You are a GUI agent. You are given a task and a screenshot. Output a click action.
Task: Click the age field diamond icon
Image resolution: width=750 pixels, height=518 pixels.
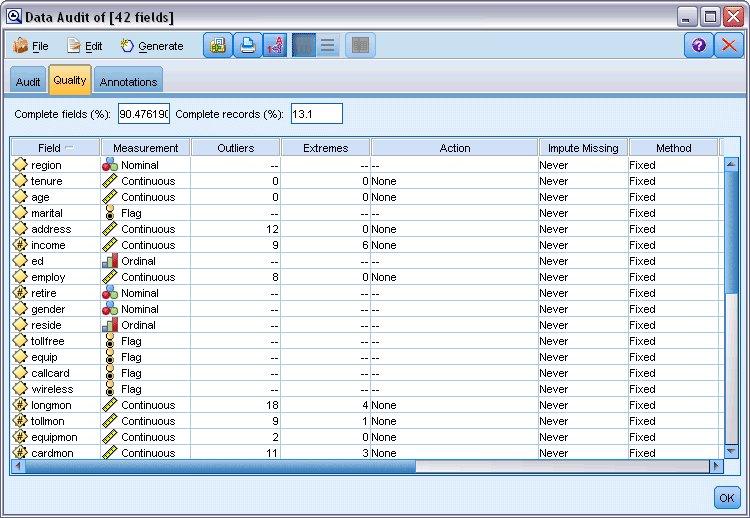click(x=20, y=197)
